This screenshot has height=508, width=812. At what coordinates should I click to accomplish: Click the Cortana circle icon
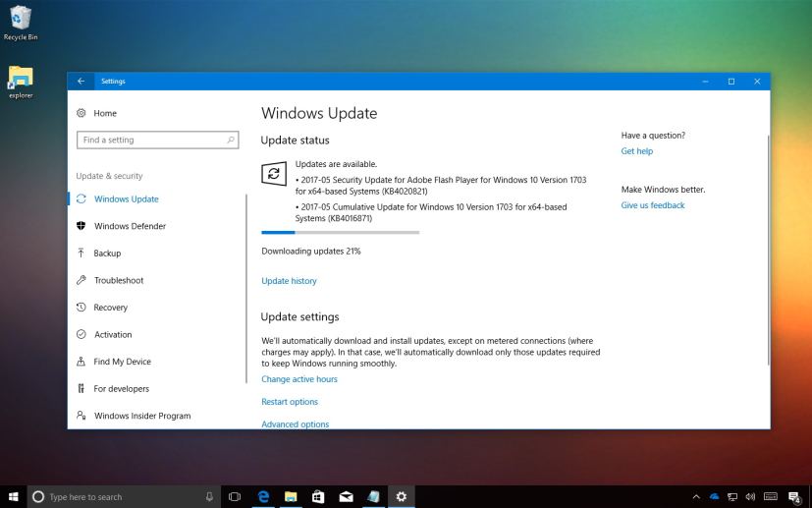point(38,497)
